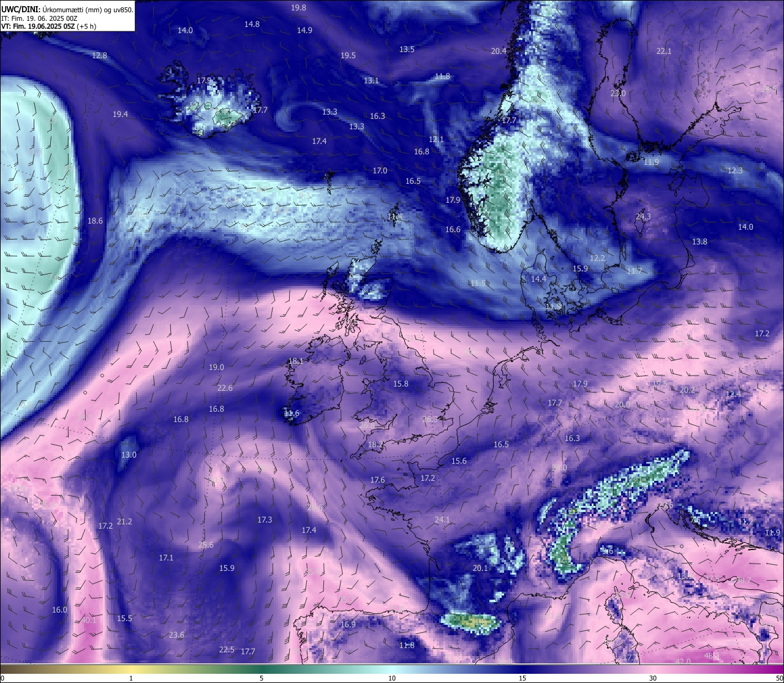Click the 25.6 map value
The width and height of the screenshot is (784, 683).
click(x=206, y=545)
